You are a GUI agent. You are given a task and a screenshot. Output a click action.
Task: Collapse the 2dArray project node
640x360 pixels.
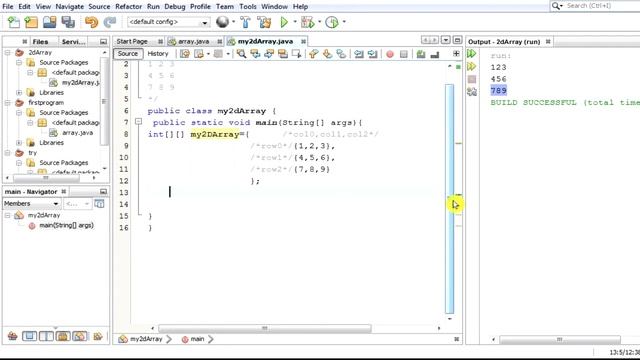(7, 53)
